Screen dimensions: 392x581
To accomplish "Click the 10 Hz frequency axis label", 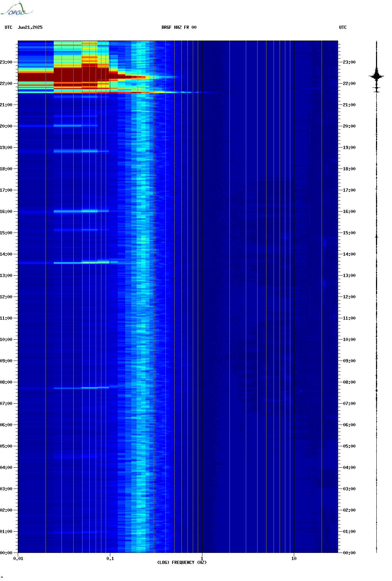I will click(294, 559).
